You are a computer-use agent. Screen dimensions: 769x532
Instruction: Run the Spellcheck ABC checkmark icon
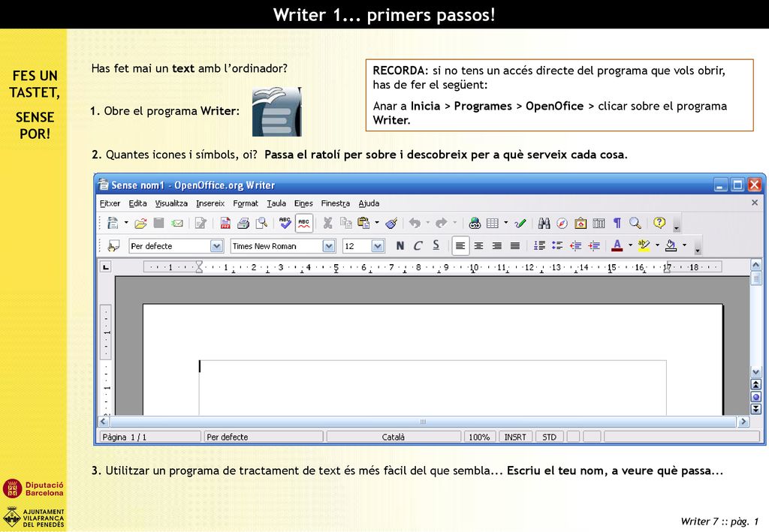[x=285, y=224]
